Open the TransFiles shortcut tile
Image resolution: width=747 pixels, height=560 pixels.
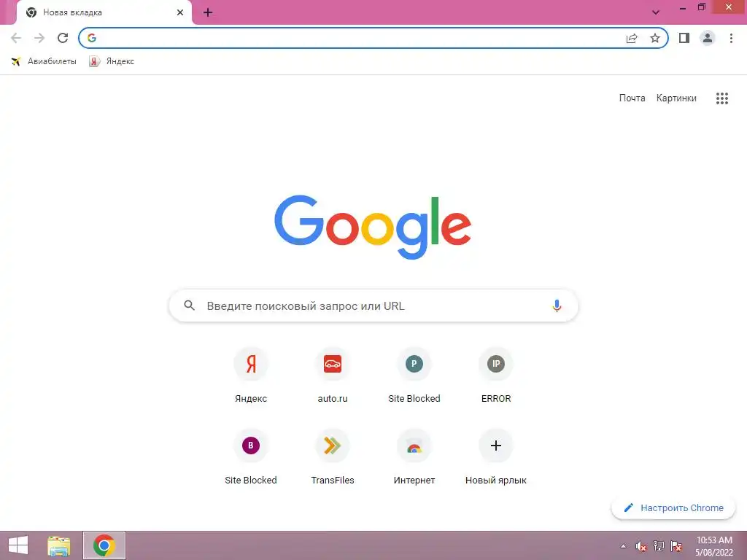333,458
